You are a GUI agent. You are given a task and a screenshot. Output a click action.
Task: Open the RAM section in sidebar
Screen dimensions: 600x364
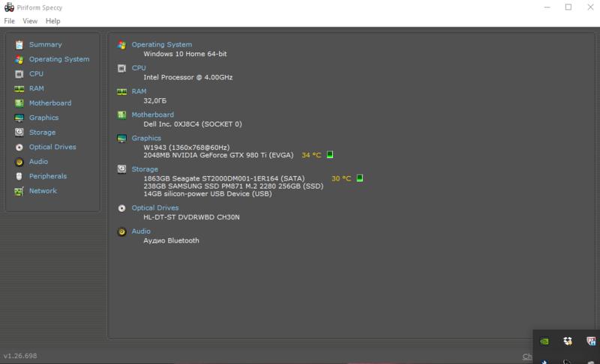coord(36,88)
